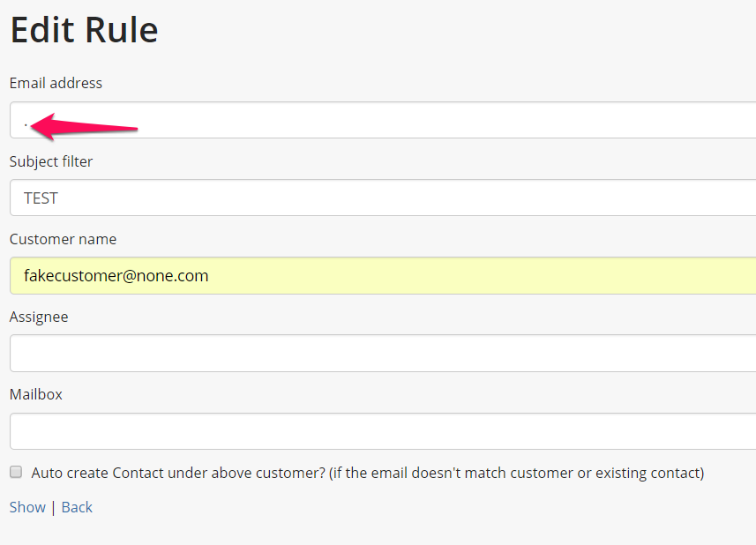Click the Email address input field
The image size is (756, 545).
(441, 120)
